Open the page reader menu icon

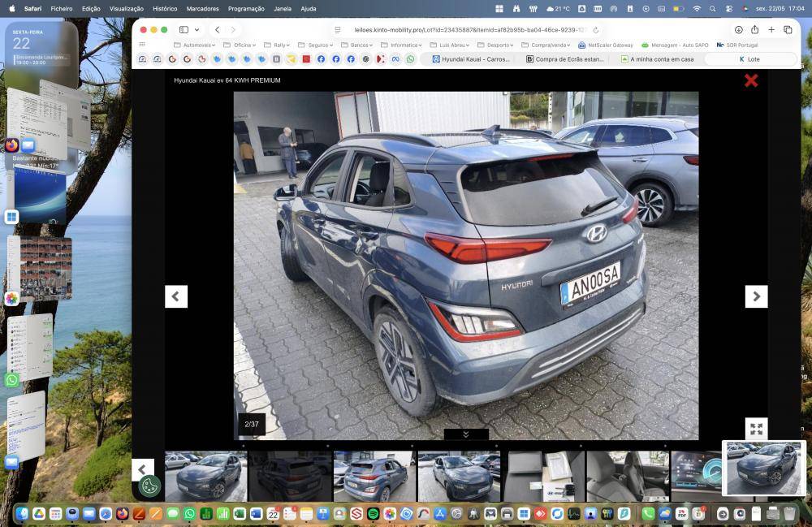[338, 30]
